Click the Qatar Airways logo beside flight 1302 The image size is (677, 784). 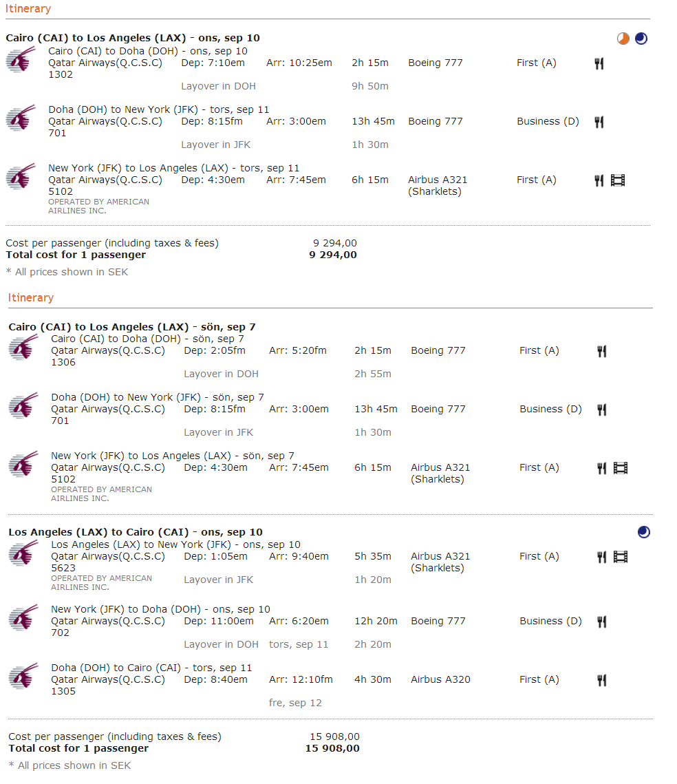coord(21,60)
